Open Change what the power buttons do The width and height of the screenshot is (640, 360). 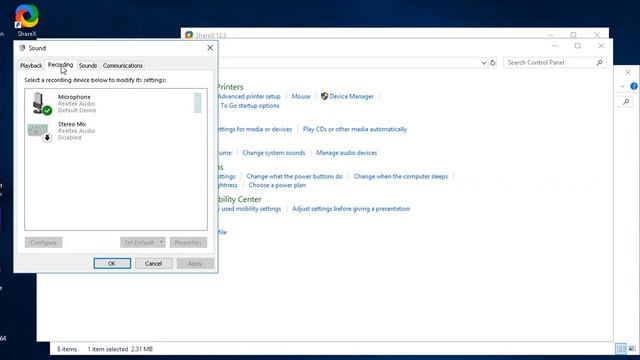295,176
